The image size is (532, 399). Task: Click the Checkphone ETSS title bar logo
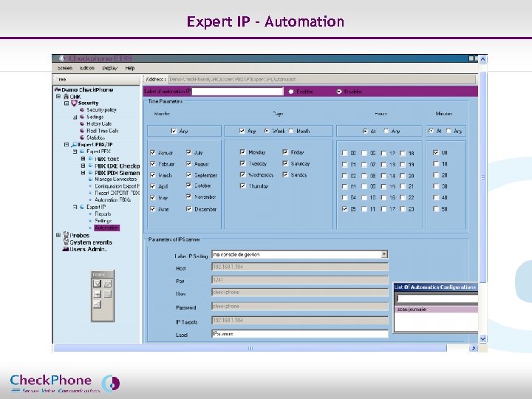tap(62, 58)
